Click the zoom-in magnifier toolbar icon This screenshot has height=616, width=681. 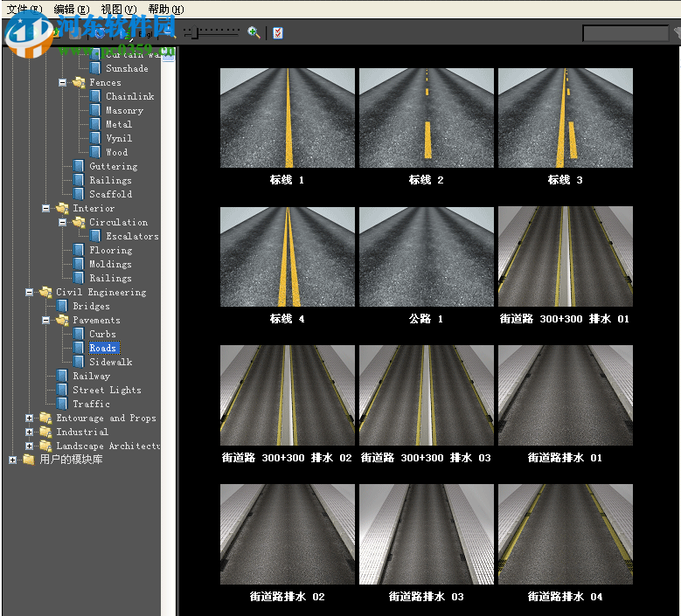[x=254, y=32]
